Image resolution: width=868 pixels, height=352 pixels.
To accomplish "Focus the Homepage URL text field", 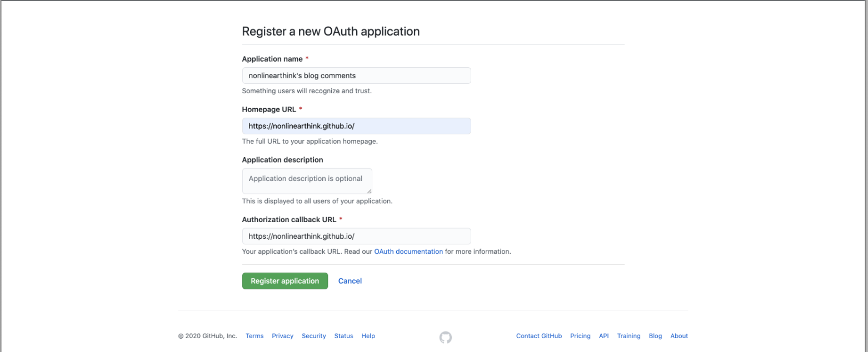I will (x=356, y=126).
